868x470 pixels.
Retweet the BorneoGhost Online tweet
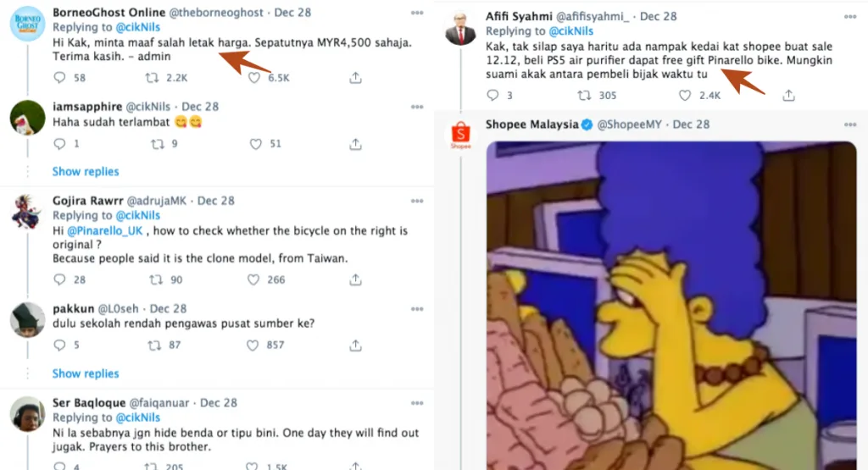153,78
